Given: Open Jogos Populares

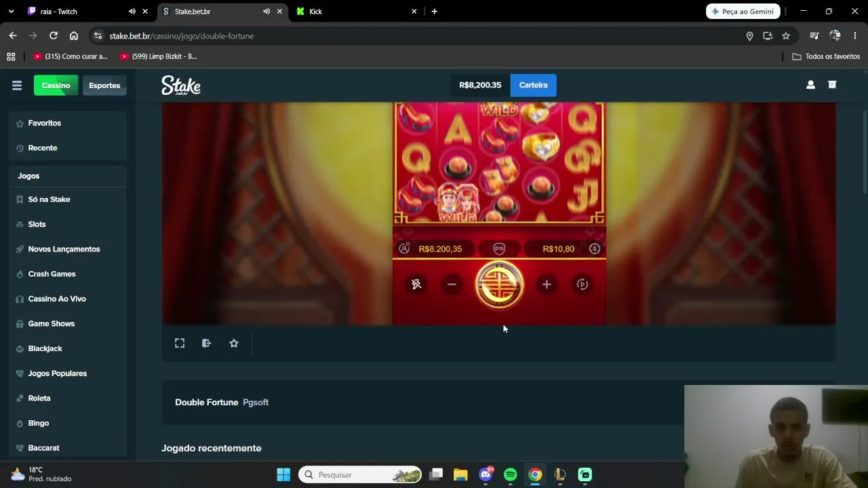Looking at the screenshot, I should tap(68, 373).
